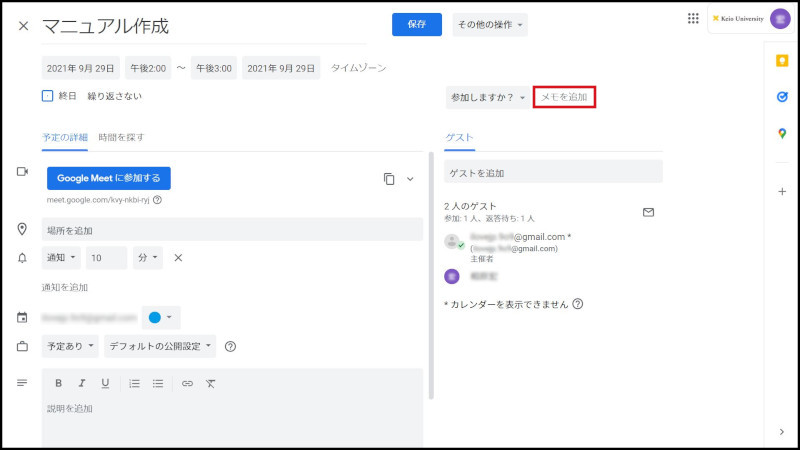The image size is (800, 450).
Task: Remove the notification with X icon
Action: pos(178,258)
